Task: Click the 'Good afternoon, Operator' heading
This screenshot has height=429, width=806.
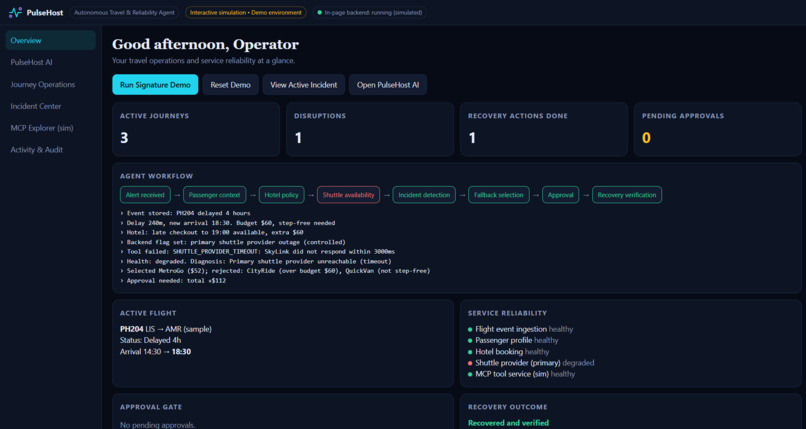Action: click(205, 45)
